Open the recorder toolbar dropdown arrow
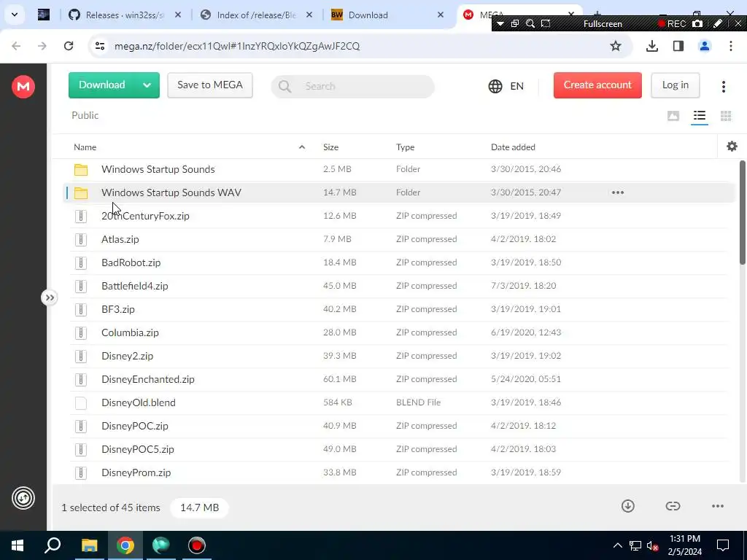 click(500, 24)
